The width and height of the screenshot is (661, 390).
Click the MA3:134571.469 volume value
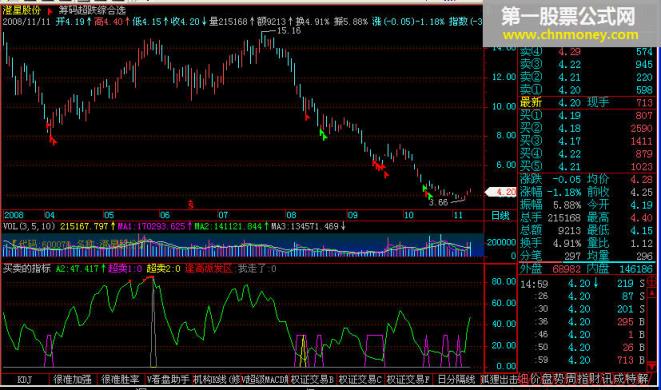(x=308, y=227)
